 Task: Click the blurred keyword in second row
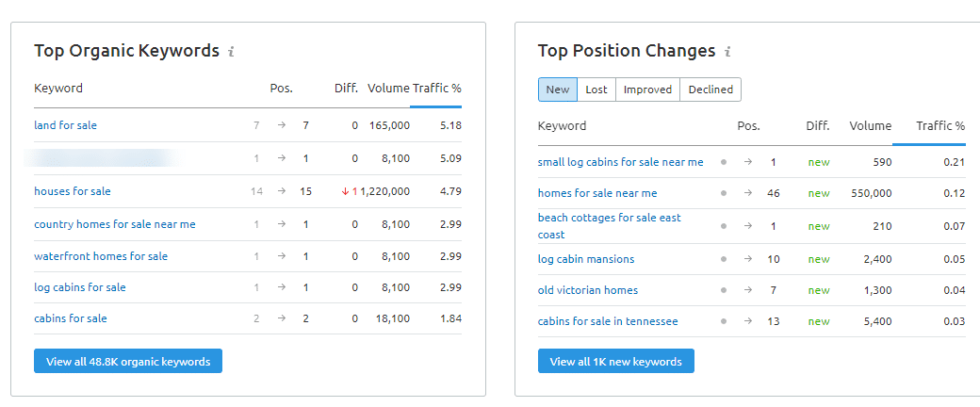[x=100, y=158]
